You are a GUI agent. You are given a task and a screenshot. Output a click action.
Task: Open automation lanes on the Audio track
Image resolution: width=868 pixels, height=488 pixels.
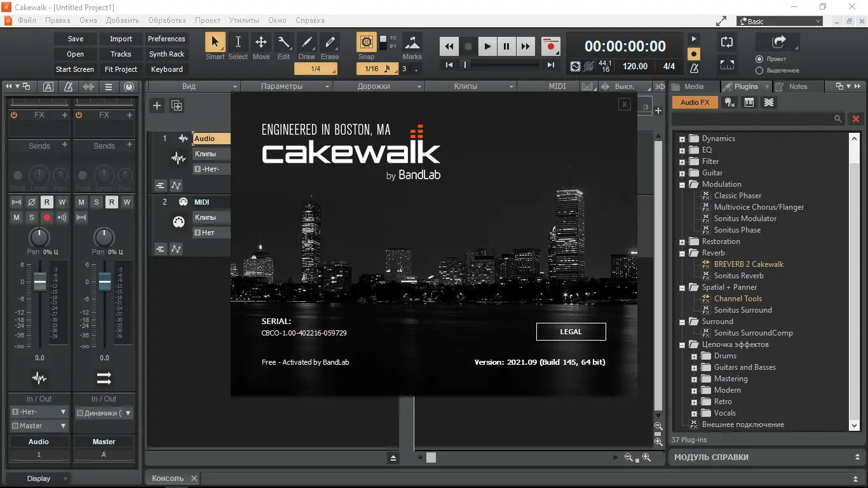(176, 186)
